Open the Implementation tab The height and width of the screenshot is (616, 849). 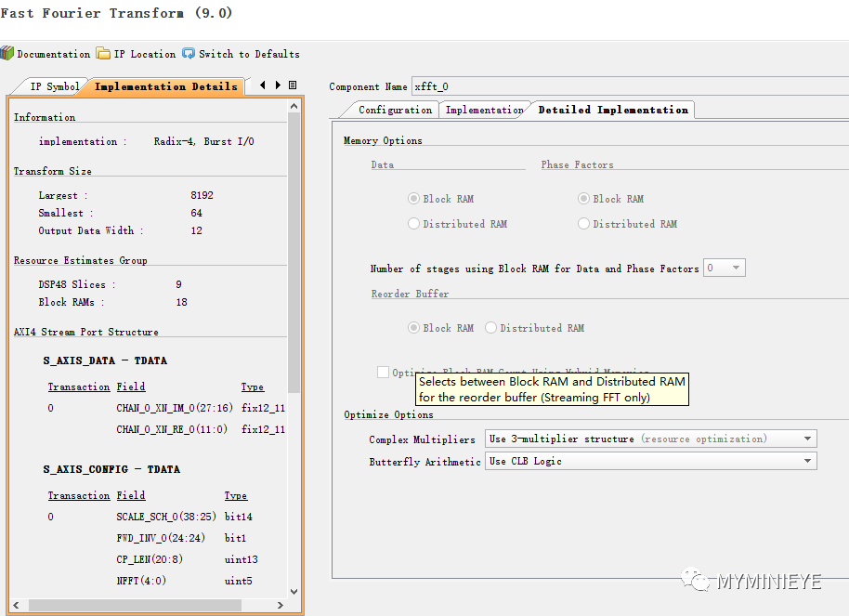coord(484,110)
